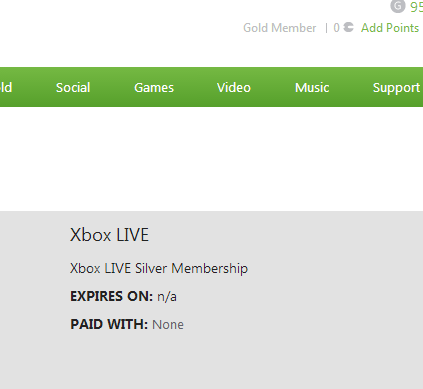The height and width of the screenshot is (389, 423).
Task: Click the Microsoft Points coin icon
Action: [348, 27]
